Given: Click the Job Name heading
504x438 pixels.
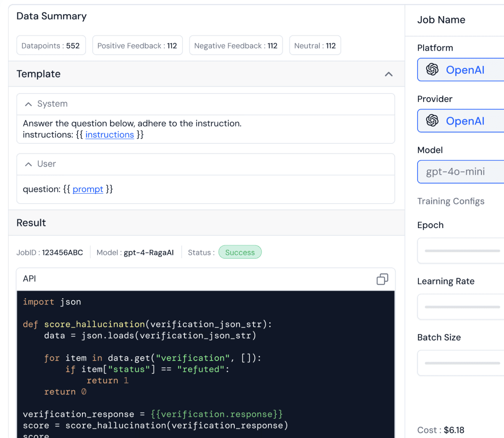Looking at the screenshot, I should [x=441, y=20].
